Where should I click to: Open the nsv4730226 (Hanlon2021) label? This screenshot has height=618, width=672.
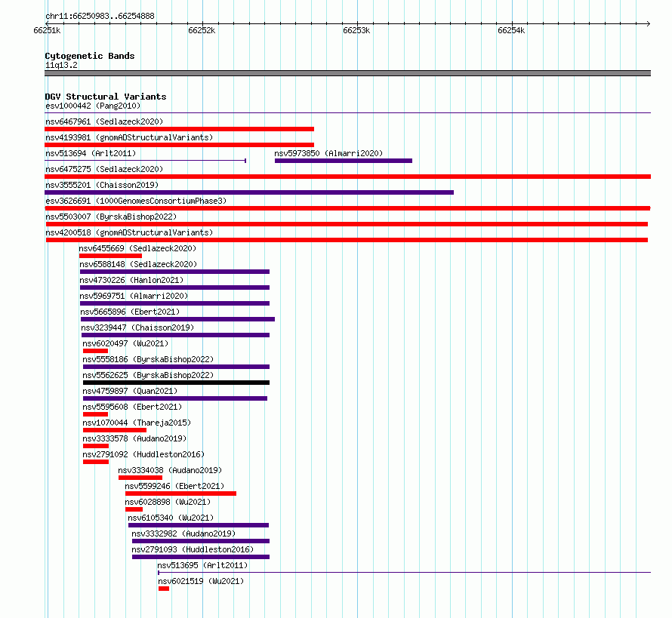coord(131,280)
